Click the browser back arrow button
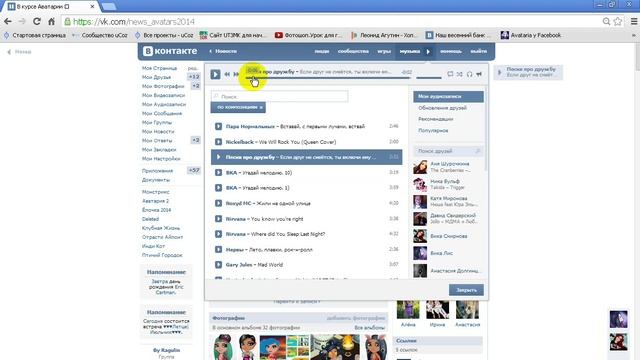This screenshot has width=640, height=360. [8, 21]
